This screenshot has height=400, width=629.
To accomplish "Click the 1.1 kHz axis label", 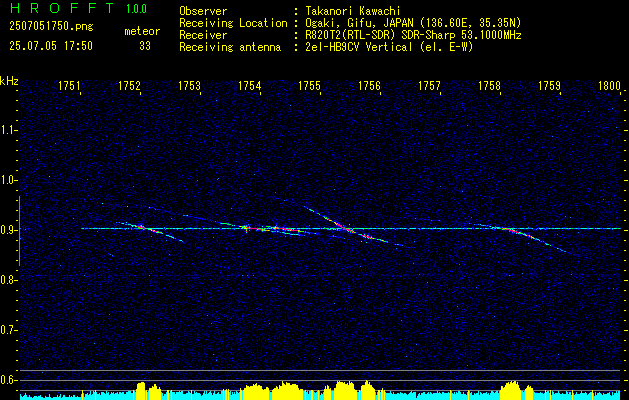I will pyautogui.click(x=8, y=130).
